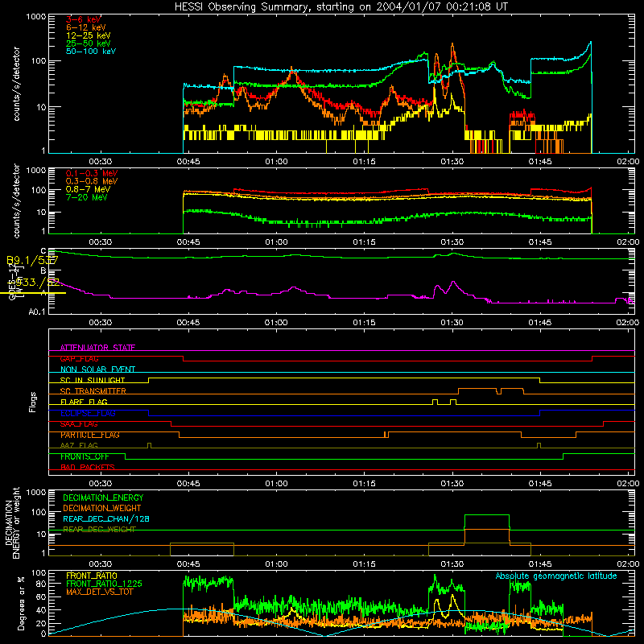
Task: Click the HESSI Observing Summary plot title
Action: pos(341,6)
